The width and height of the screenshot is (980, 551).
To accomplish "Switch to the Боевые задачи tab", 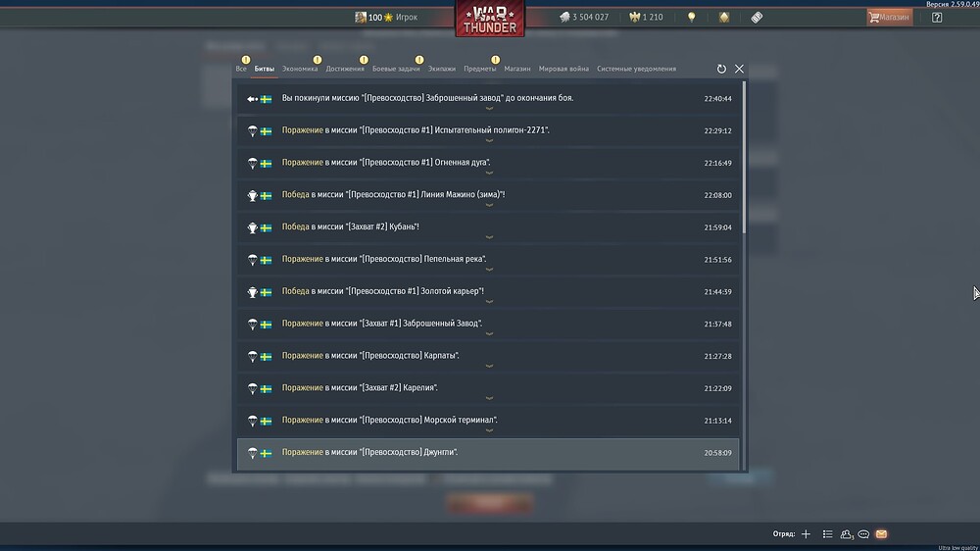I will pyautogui.click(x=396, y=69).
